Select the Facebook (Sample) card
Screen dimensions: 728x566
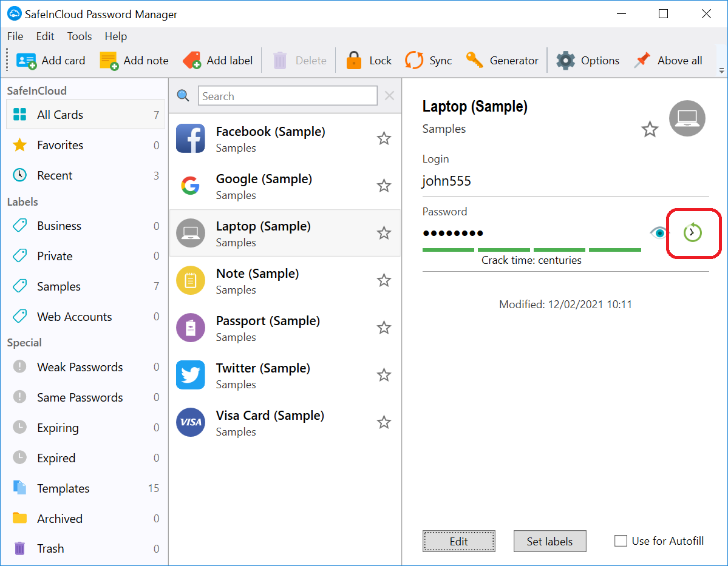click(285, 138)
